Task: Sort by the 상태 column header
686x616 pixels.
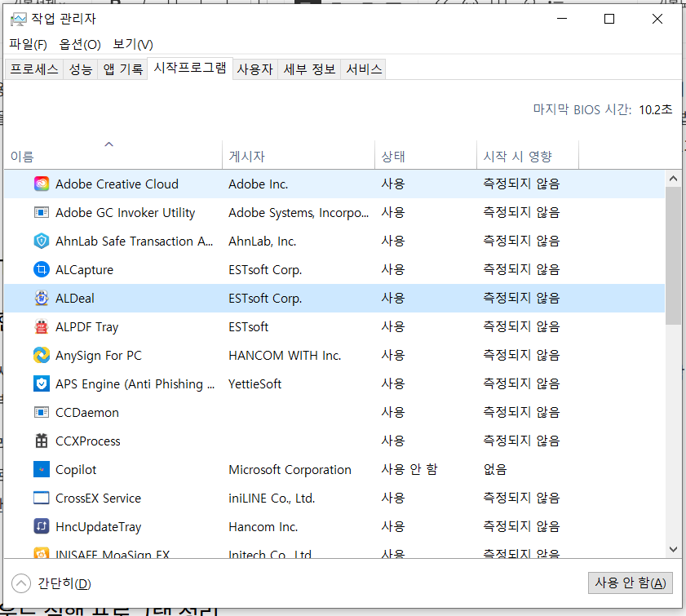Action: coord(426,155)
